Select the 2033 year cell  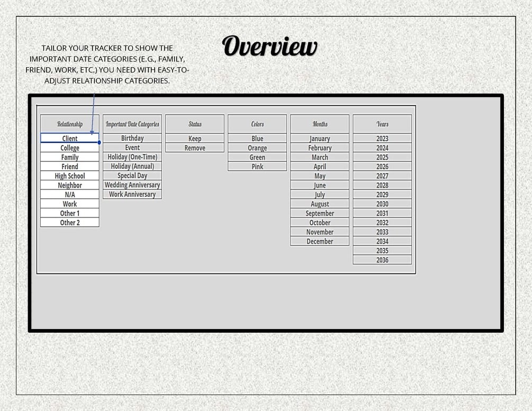382,232
